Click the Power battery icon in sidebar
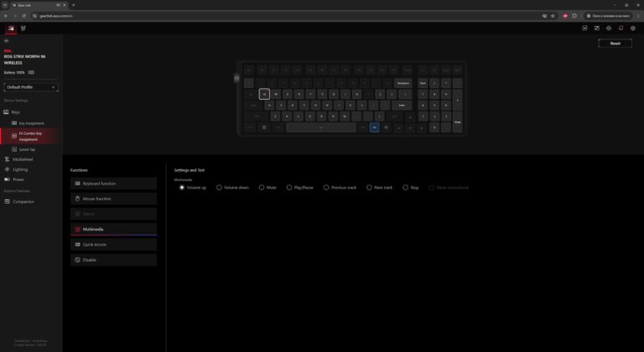Viewport: 644px width, 352px height. [7, 179]
